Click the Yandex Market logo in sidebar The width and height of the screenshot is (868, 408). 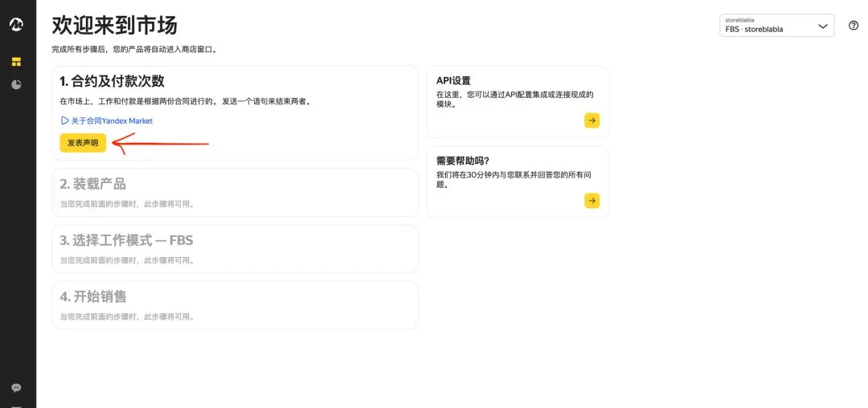16,25
